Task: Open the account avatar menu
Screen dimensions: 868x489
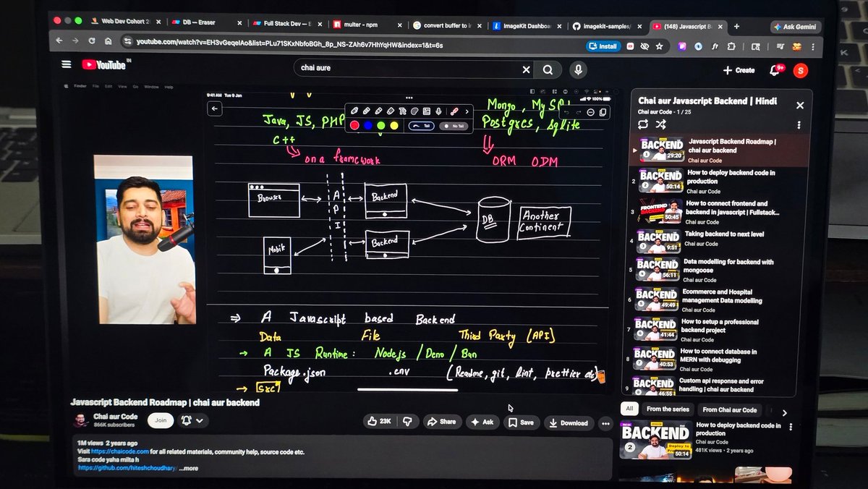Action: click(801, 71)
